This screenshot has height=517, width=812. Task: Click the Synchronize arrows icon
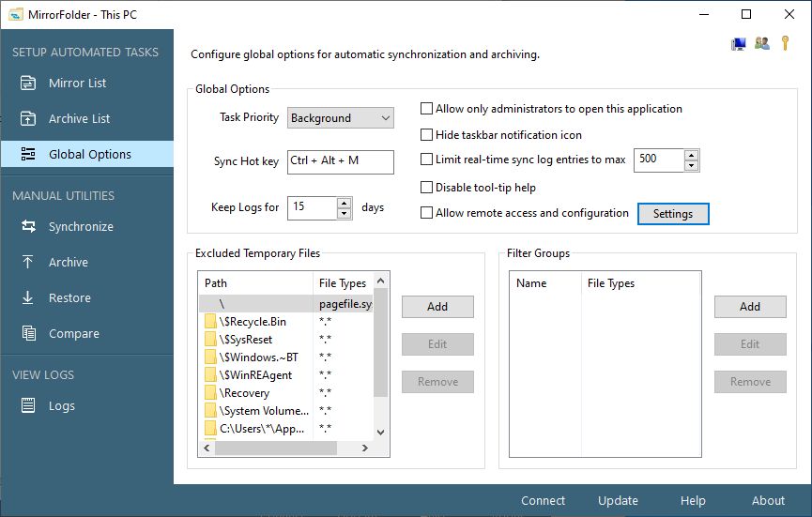tap(28, 226)
